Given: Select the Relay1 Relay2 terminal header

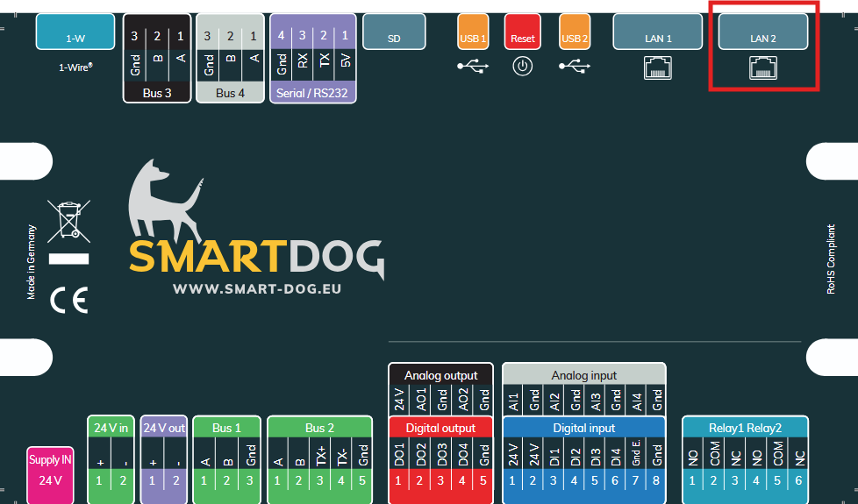Looking at the screenshot, I should [x=745, y=428].
